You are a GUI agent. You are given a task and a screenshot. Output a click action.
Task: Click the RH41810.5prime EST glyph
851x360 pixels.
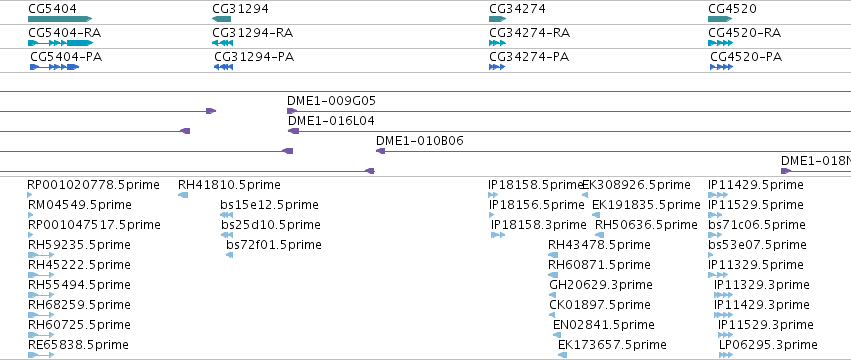(x=183, y=195)
